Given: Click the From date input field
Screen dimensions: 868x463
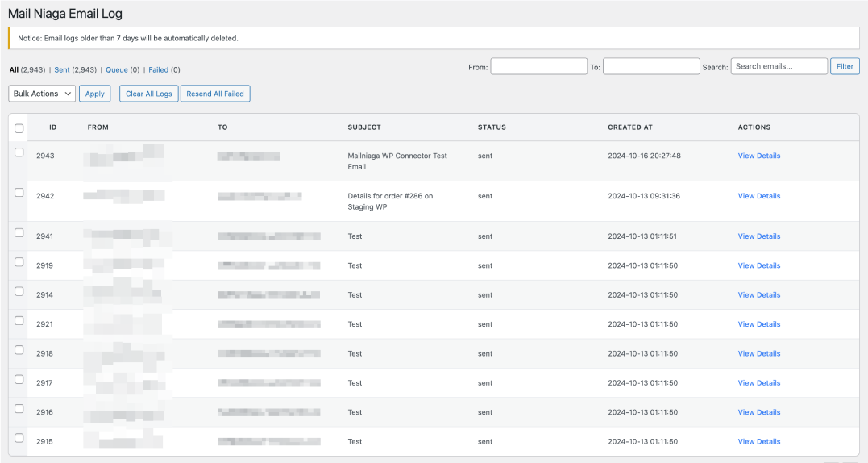Looking at the screenshot, I should point(538,66).
